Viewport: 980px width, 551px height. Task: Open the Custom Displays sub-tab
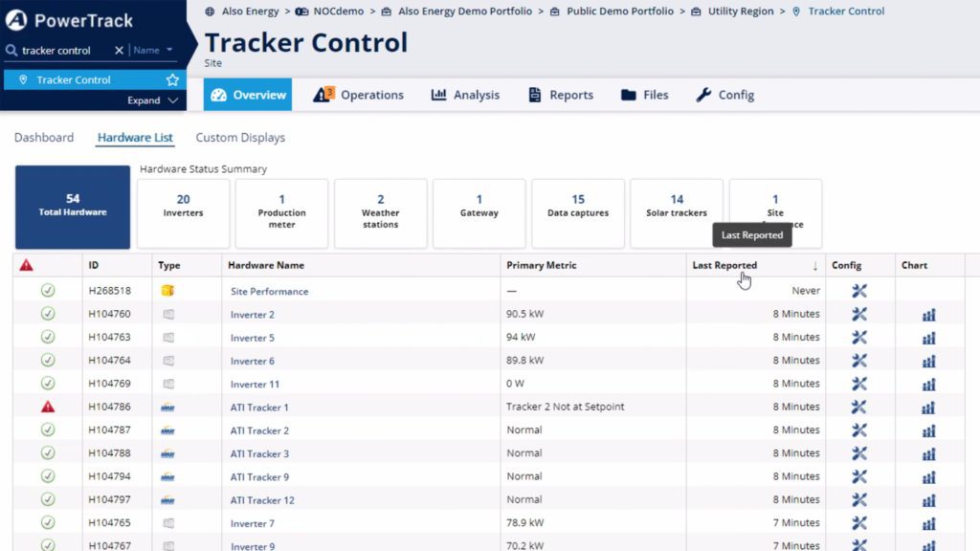coord(240,138)
